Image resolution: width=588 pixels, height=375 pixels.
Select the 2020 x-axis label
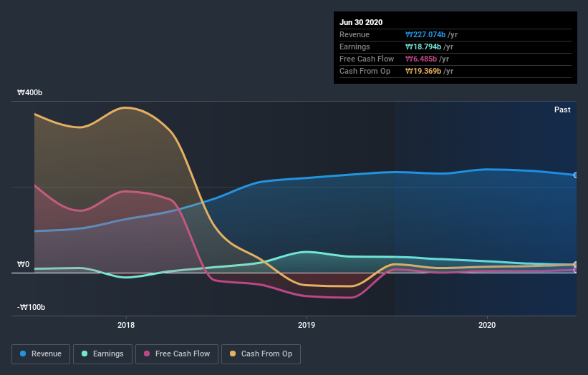(x=487, y=325)
